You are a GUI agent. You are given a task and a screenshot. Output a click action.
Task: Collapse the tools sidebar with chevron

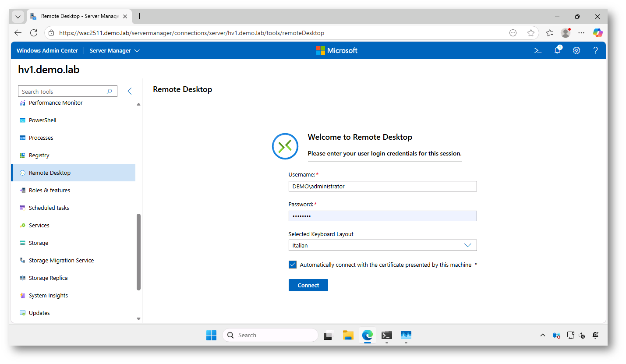tap(130, 91)
